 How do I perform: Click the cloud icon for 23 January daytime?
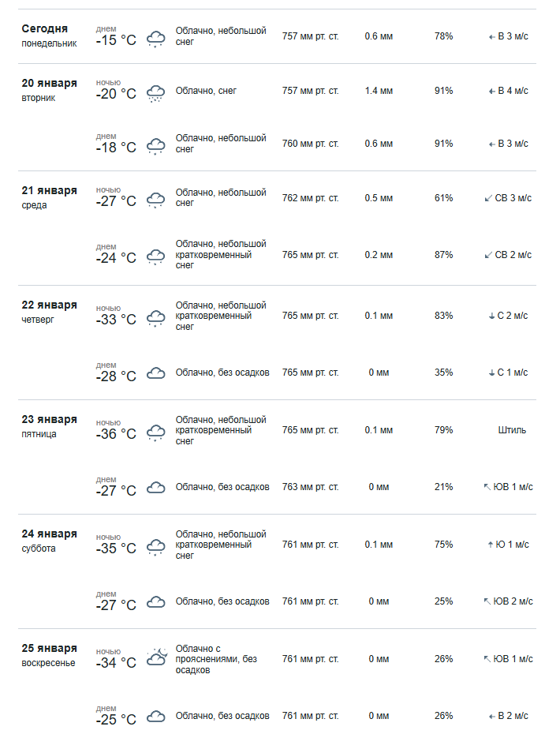tap(156, 488)
